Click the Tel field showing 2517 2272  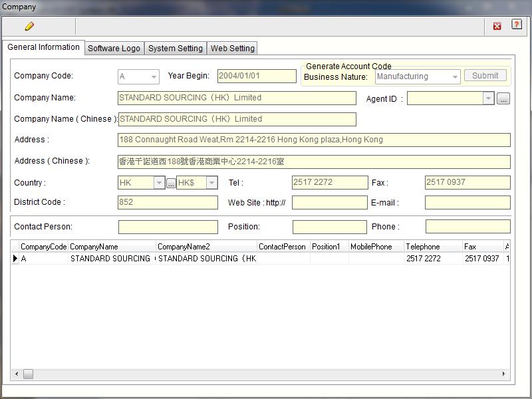pyautogui.click(x=330, y=182)
